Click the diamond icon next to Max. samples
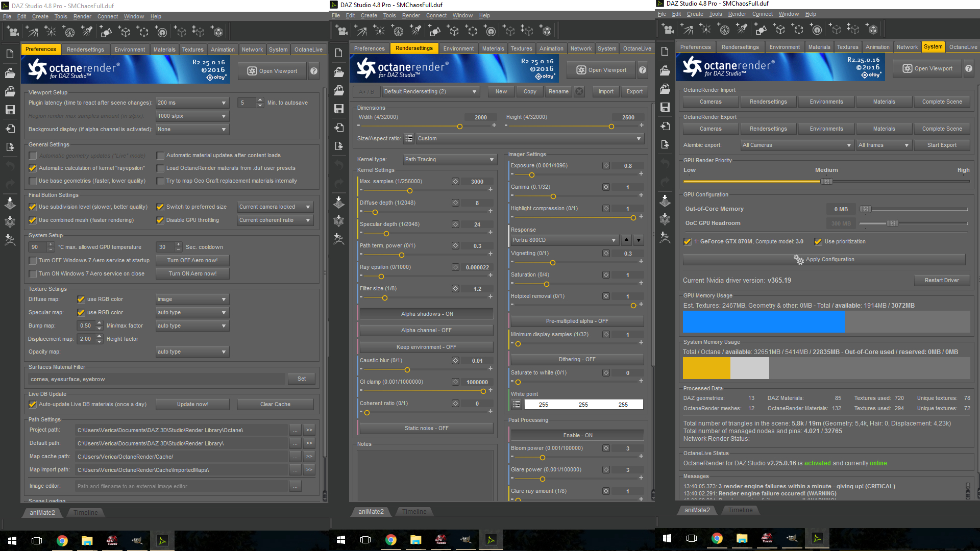Viewport: 980px width, 551px height. point(455,182)
